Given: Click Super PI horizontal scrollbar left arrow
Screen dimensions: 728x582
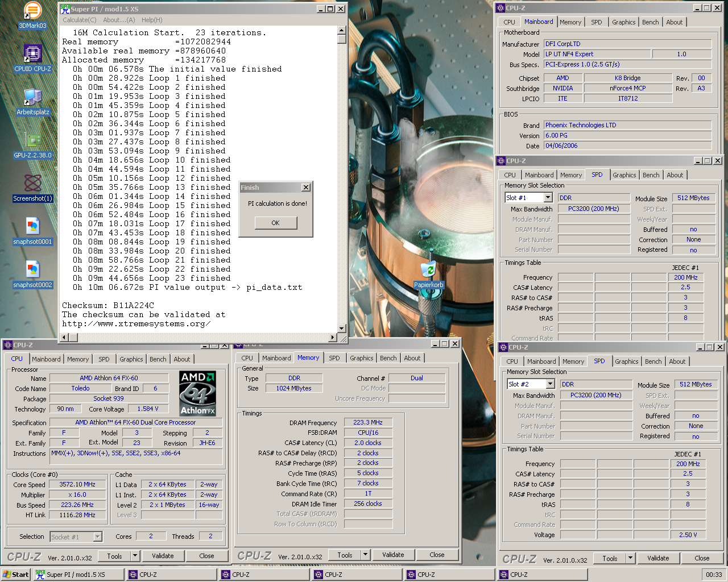Looking at the screenshot, I should click(x=64, y=338).
